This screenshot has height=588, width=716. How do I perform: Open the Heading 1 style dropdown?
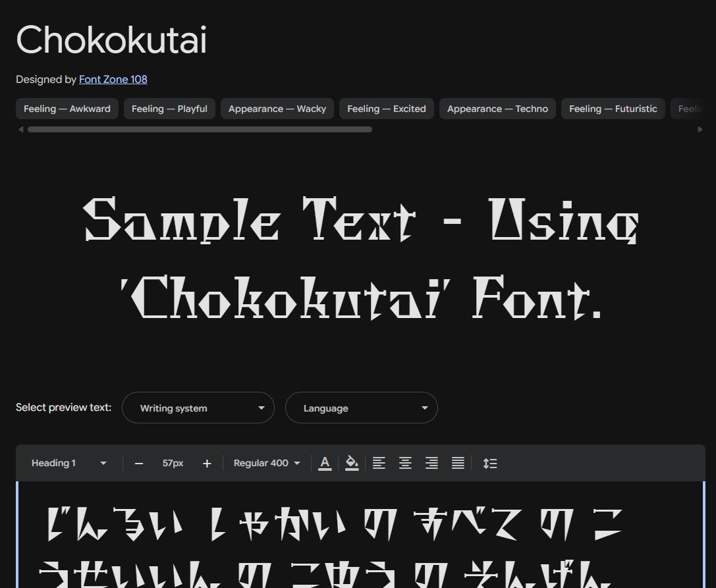tap(69, 463)
